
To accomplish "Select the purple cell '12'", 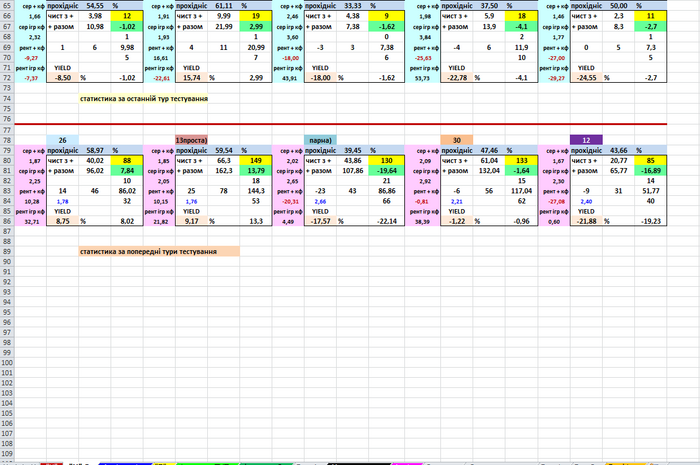I will click(586, 140).
